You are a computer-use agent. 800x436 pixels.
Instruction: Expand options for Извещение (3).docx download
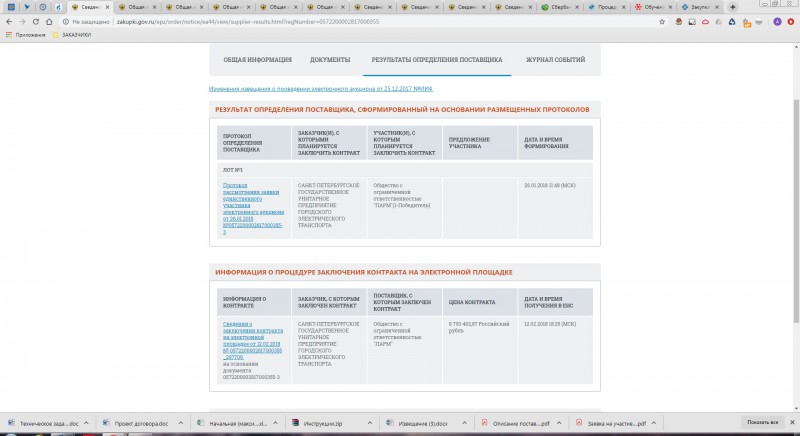(464, 423)
